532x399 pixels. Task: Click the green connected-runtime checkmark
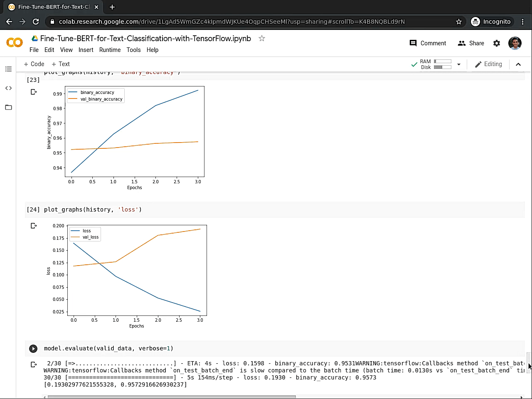(x=414, y=64)
